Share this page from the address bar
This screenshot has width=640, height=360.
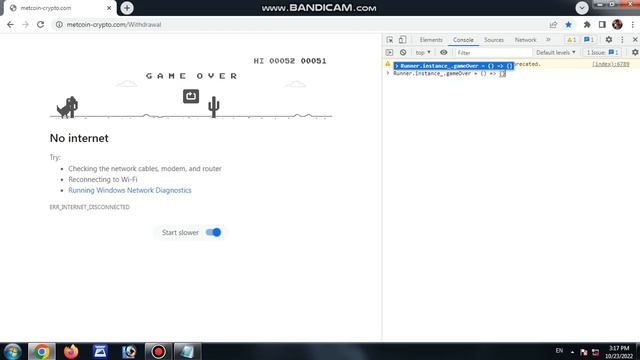(553, 24)
